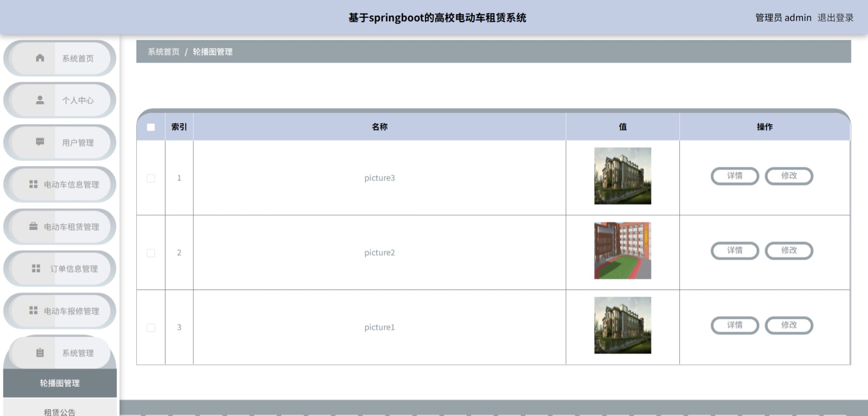Image resolution: width=868 pixels, height=416 pixels.
Task: Open the picture1 building thumbnail
Action: 622,325
